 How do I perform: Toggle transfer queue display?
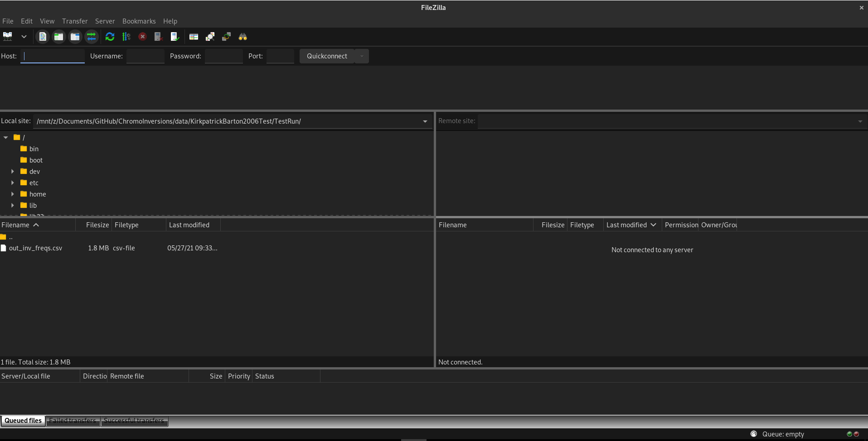tap(92, 37)
